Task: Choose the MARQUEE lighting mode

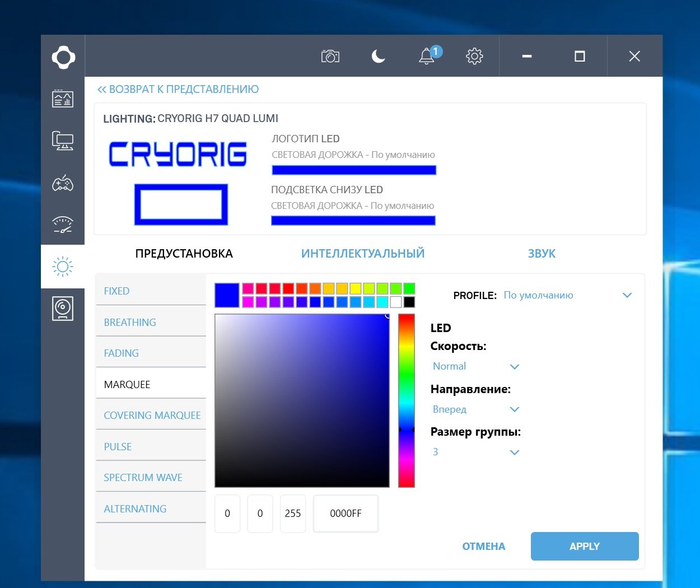Action: tap(151, 384)
